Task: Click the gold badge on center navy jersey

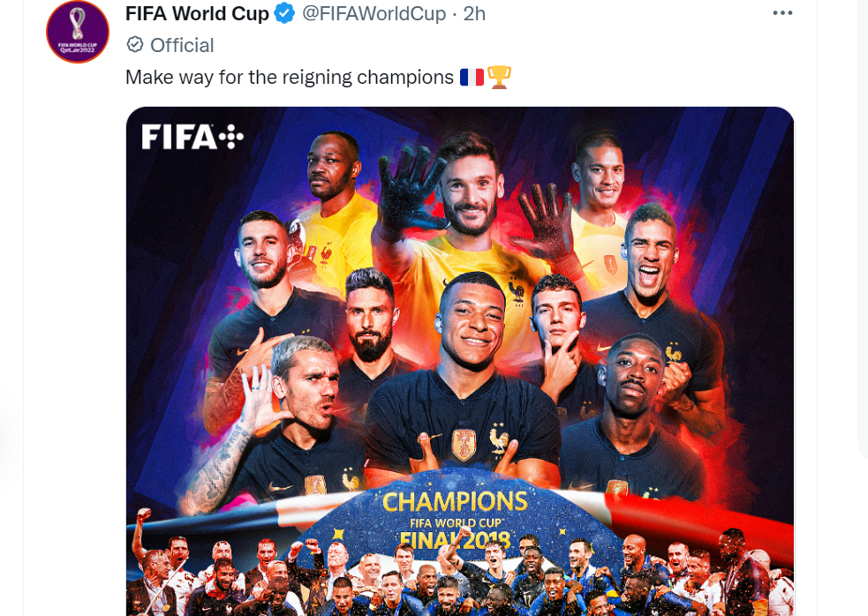Action: point(464,445)
